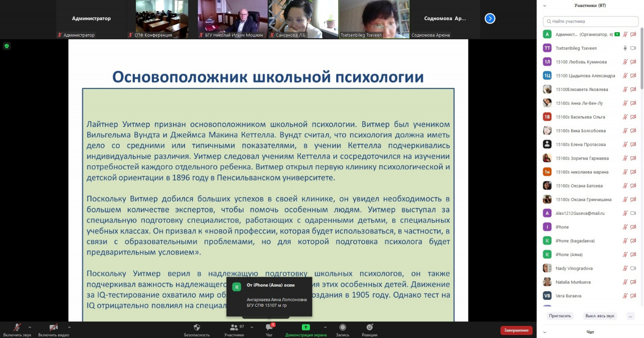Viewport: 644px width, 338px height.
Task: Turn on camera via Включить видео
Action: (x=53, y=327)
